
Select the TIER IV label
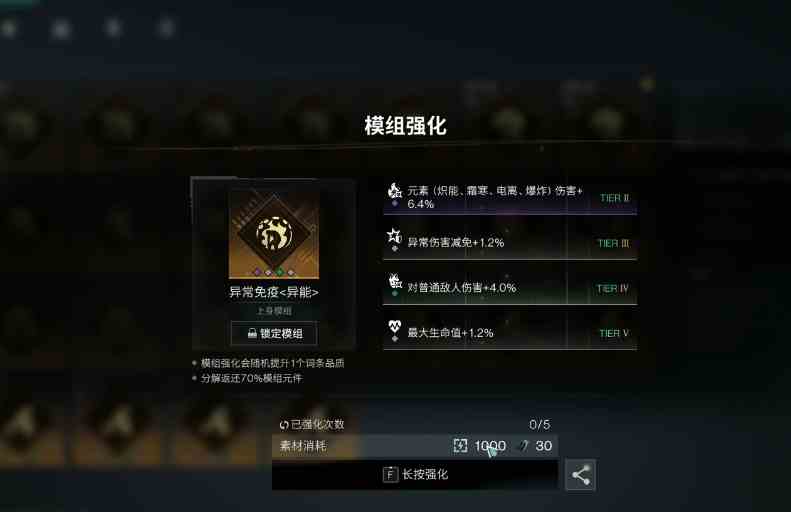click(612, 289)
